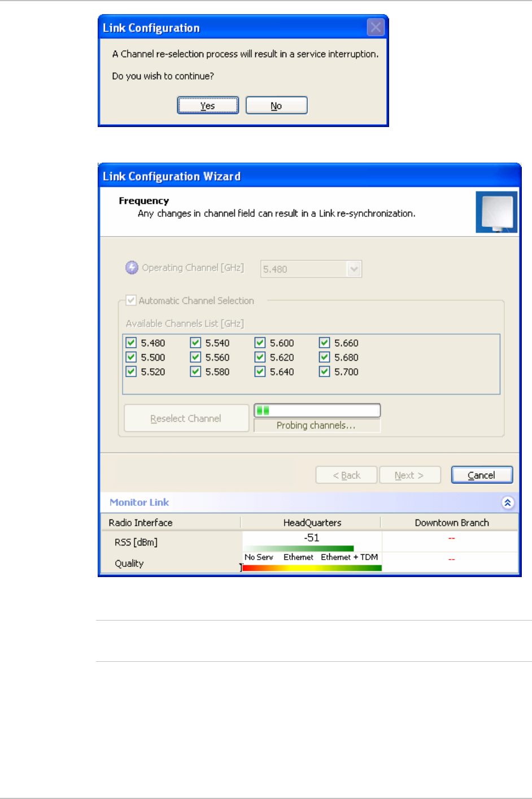Screen dimensions: 532x799
Task: Uncheck the 5.640 channel
Action: [260, 372]
